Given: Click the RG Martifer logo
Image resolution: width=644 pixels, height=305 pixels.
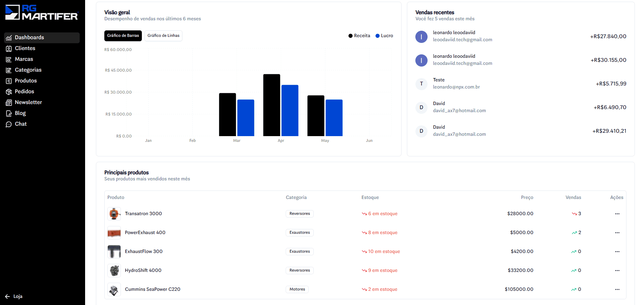Looking at the screenshot, I should coord(42,12).
